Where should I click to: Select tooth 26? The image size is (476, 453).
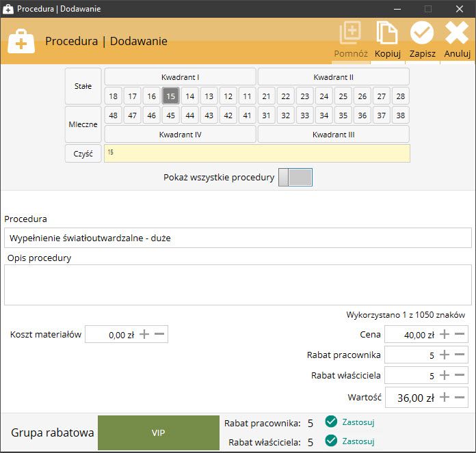pyautogui.click(x=362, y=96)
